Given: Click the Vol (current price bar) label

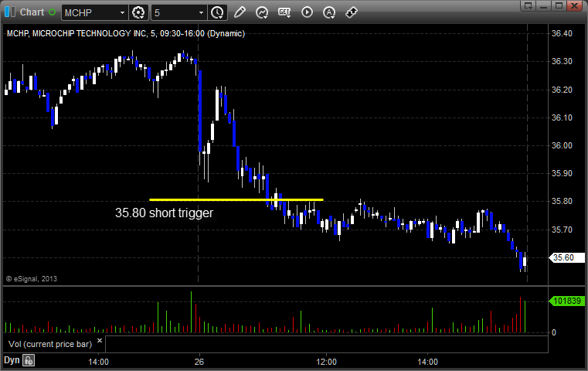Looking at the screenshot, I should tap(50, 344).
